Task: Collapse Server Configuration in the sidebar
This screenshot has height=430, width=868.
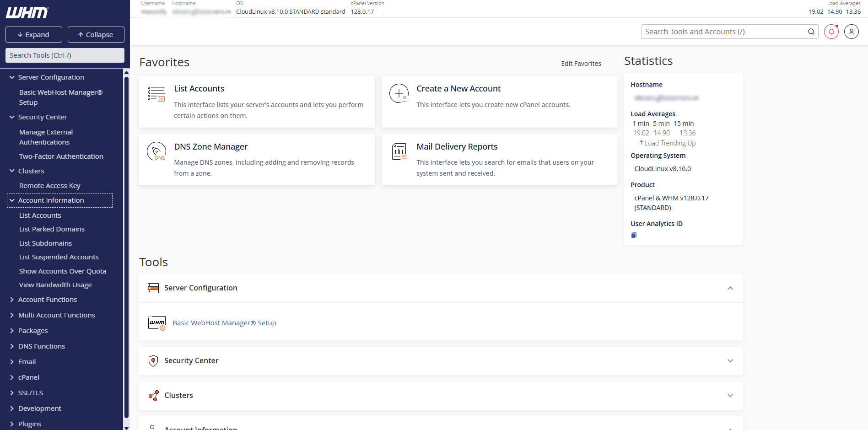Action: pyautogui.click(x=12, y=77)
